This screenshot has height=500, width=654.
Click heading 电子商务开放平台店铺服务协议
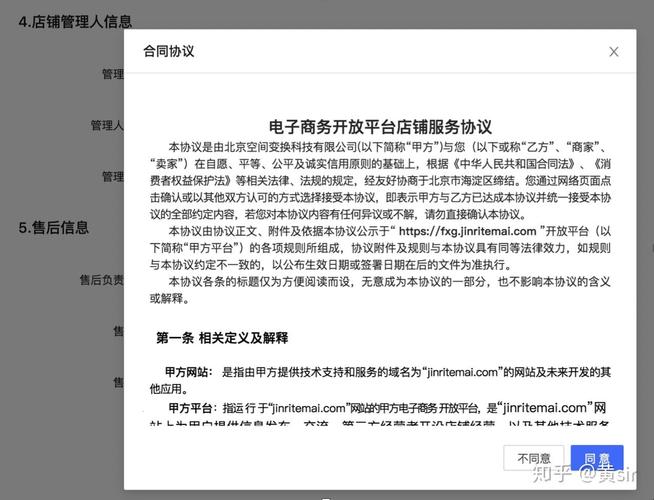click(x=380, y=127)
